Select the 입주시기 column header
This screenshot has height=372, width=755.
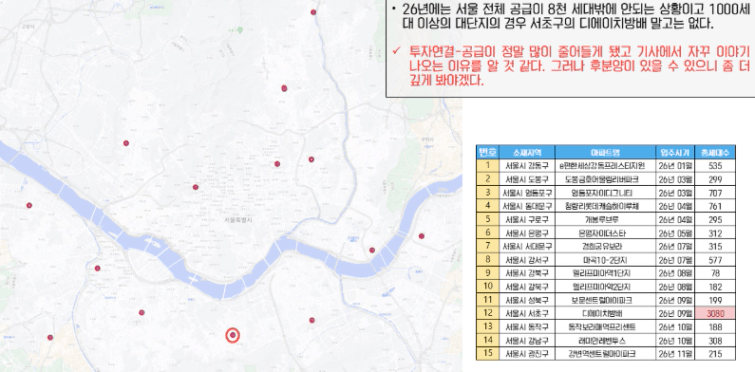(x=675, y=152)
